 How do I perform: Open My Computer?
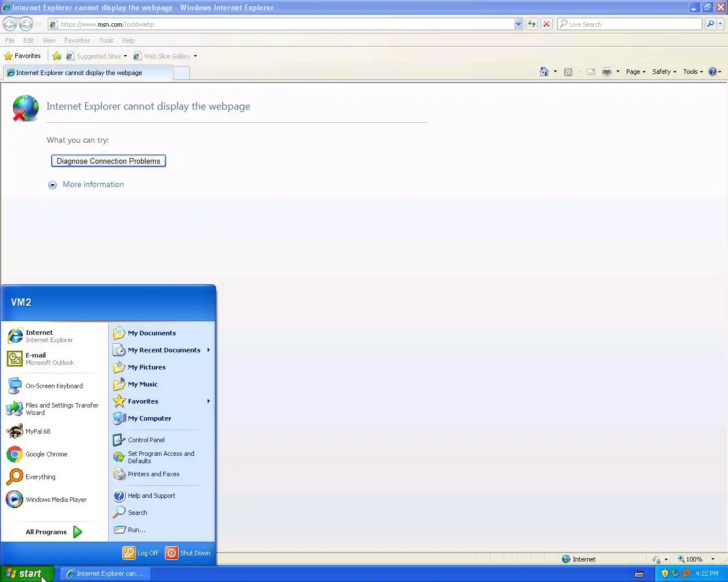point(162,418)
